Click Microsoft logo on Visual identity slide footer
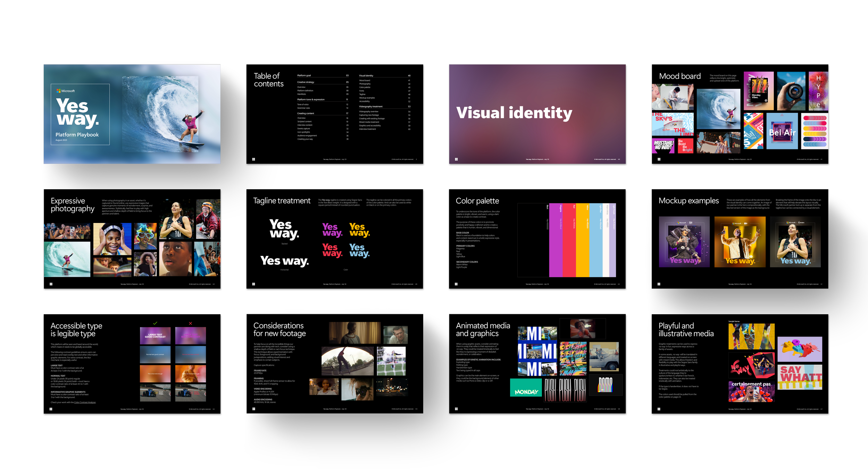Viewport: 868px width, 474px height. tap(456, 159)
